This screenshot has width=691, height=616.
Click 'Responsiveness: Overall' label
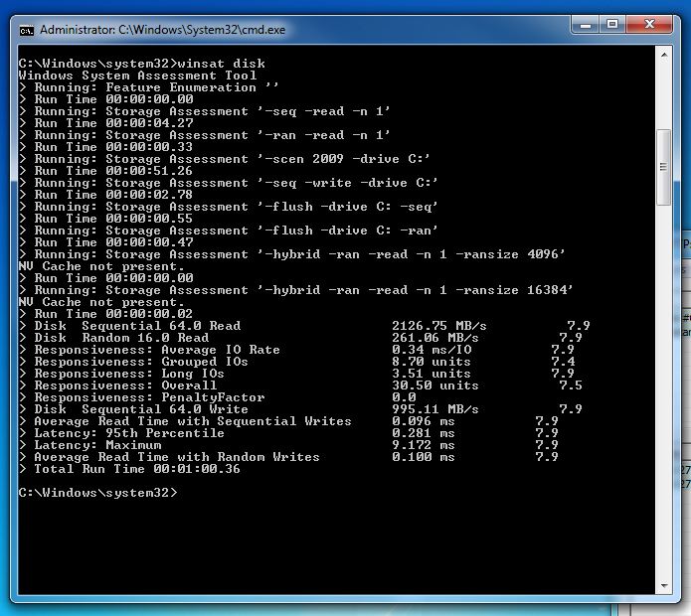point(125,385)
